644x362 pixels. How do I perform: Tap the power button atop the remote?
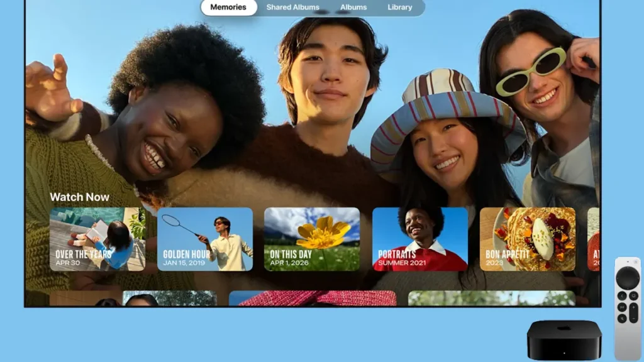pyautogui.click(x=636, y=262)
